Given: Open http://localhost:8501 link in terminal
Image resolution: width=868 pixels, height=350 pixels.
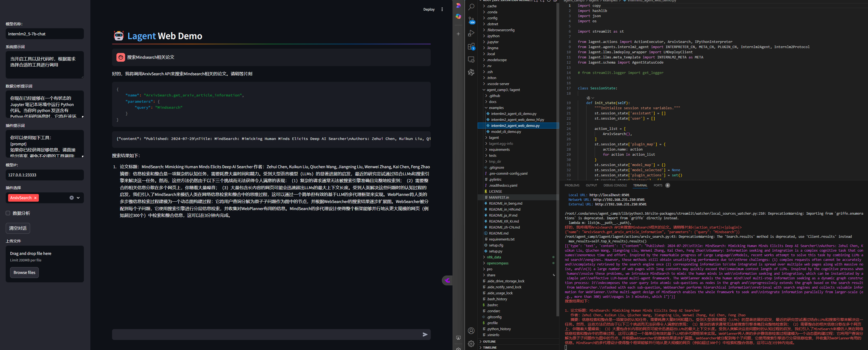Looking at the screenshot, I should coord(609,195).
